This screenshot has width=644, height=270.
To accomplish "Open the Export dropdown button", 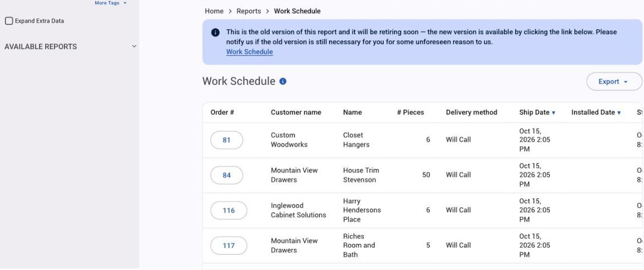I will tap(614, 82).
